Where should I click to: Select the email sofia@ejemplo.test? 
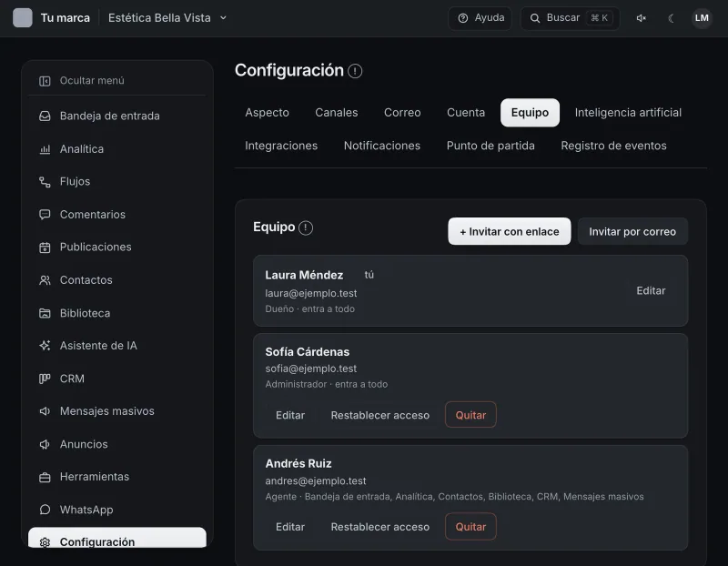coord(311,369)
